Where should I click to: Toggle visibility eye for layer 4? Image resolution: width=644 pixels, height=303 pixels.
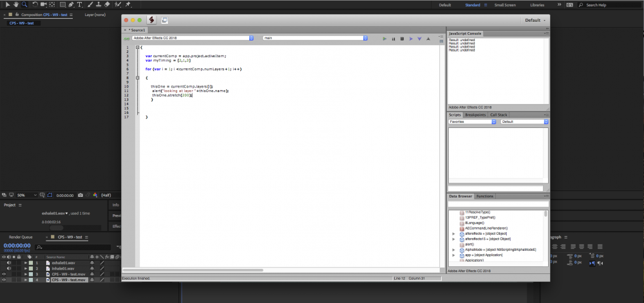[4, 280]
